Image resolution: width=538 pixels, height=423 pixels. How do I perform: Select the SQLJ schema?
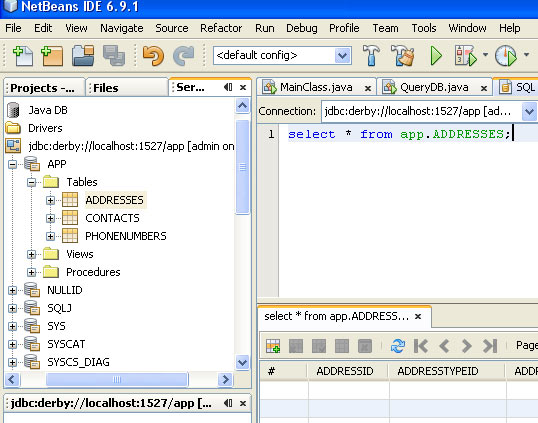59,308
